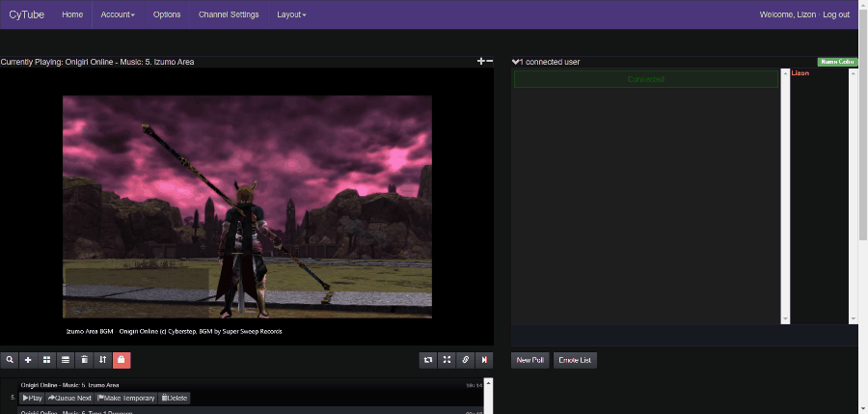The height and width of the screenshot is (414, 868).
Task: Go to Home in navbar
Action: point(72,14)
